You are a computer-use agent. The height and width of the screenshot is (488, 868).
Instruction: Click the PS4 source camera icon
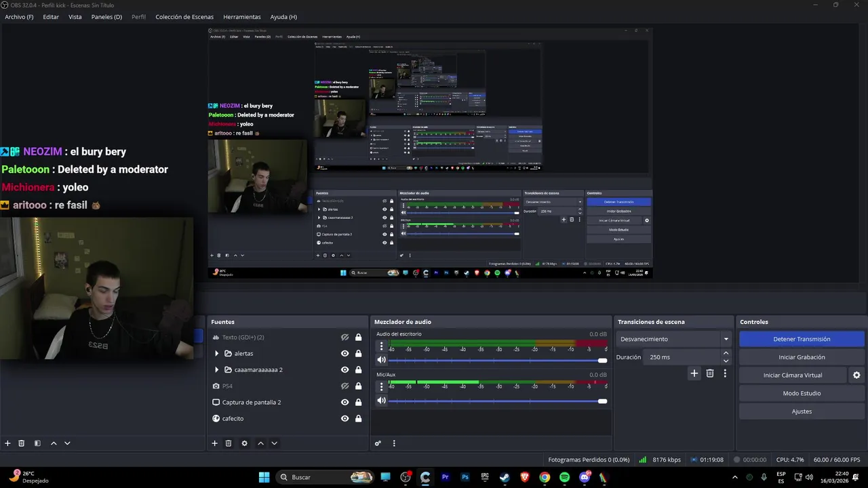[x=216, y=386]
